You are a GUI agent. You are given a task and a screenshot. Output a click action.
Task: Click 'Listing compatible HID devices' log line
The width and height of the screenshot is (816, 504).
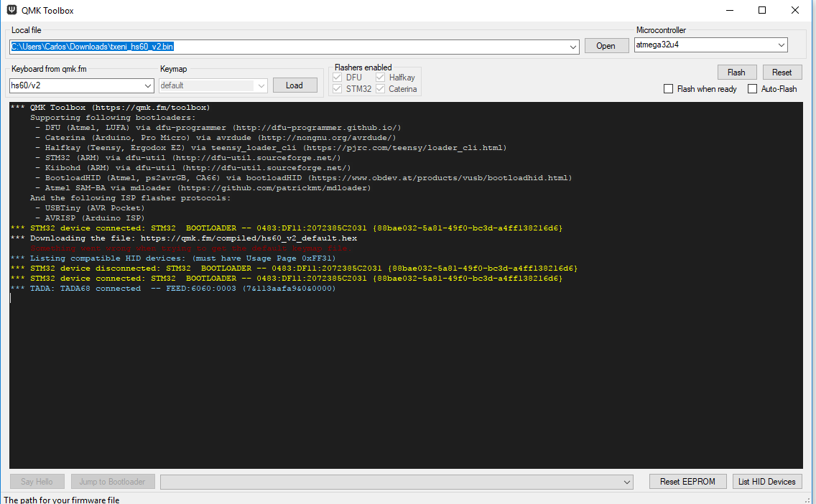coord(173,258)
